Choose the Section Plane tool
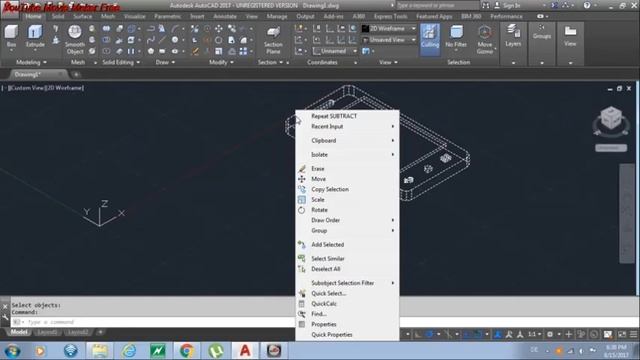Viewport: 640px width, 360px height. tap(273, 40)
